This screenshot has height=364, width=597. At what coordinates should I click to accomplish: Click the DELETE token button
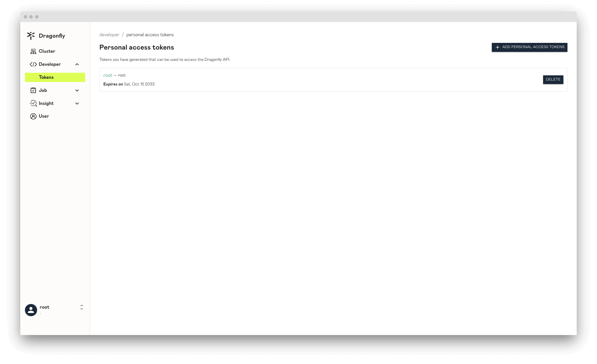click(553, 79)
